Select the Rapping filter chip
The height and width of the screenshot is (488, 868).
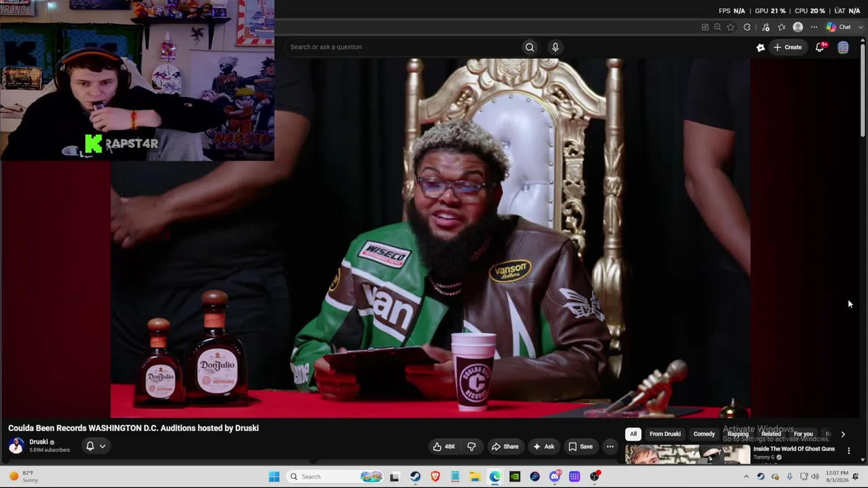(x=738, y=434)
